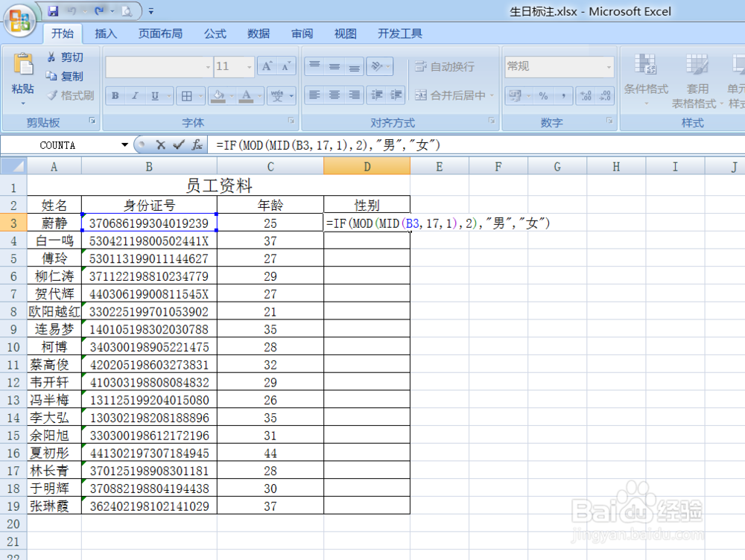Open print preview from the quick access toolbar
This screenshot has height=560, width=745.
click(x=127, y=10)
